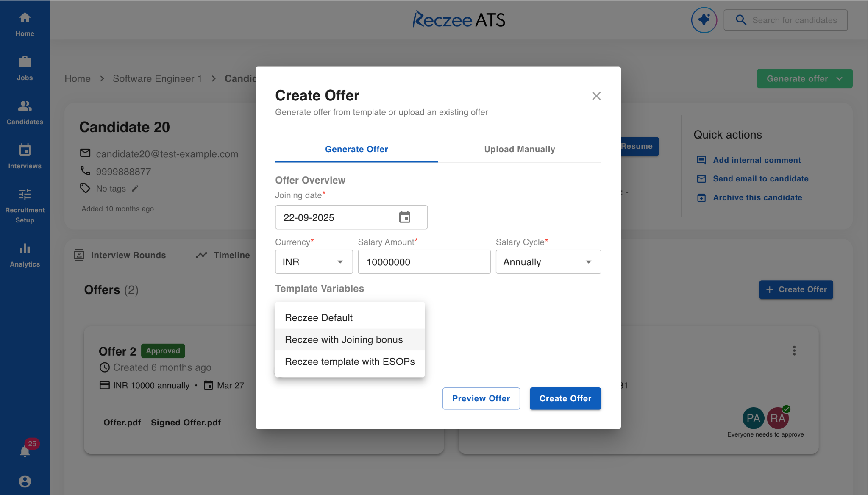Open the Offer.pdf file link
868x495 pixels.
(x=122, y=423)
